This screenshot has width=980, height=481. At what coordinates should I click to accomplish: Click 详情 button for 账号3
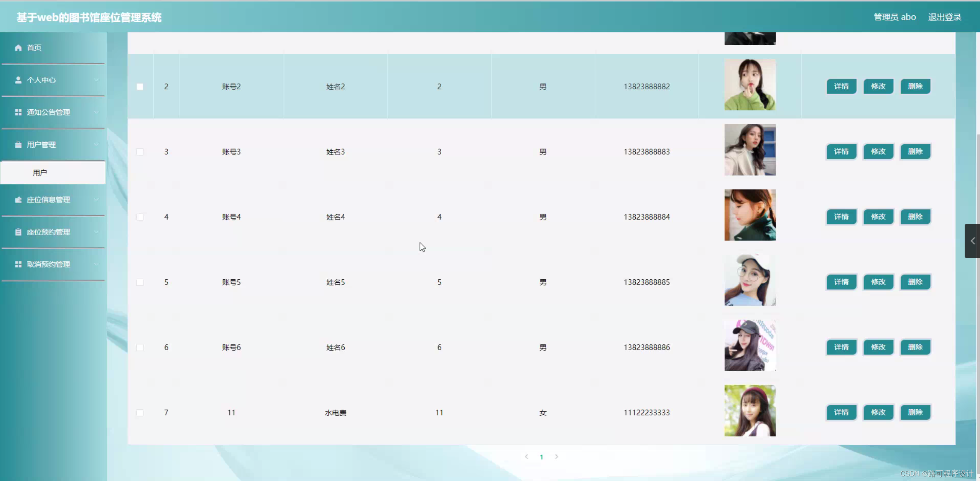[x=841, y=151]
